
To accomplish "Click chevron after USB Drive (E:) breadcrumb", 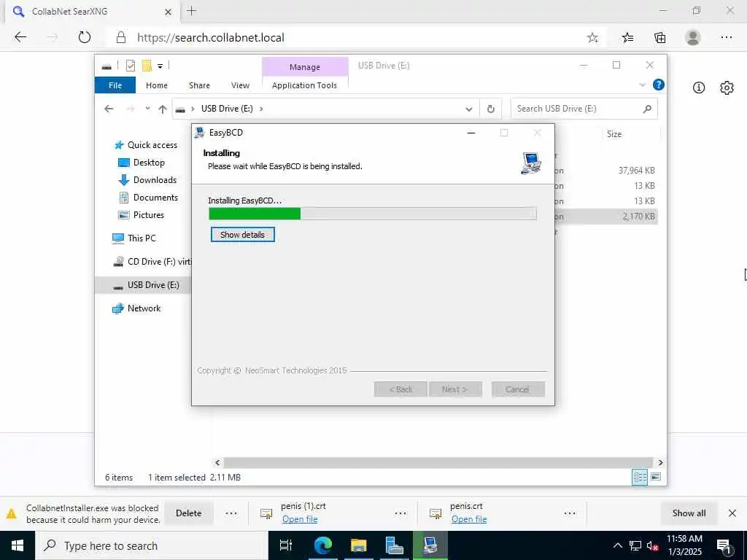I will [x=261, y=109].
